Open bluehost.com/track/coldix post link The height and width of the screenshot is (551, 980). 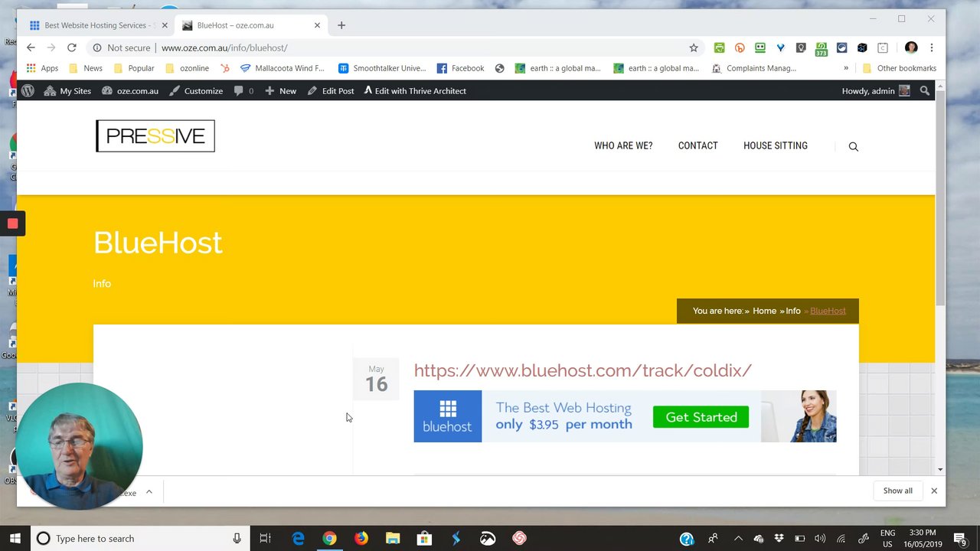pyautogui.click(x=583, y=370)
